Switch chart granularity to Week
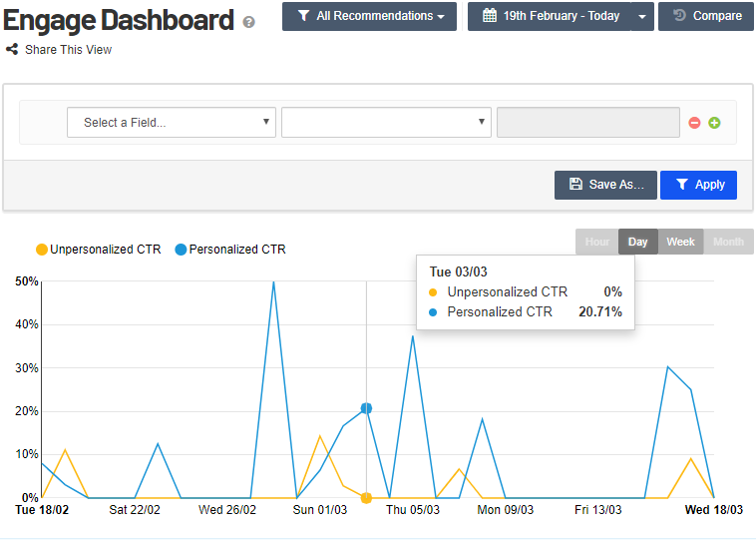 click(x=680, y=242)
